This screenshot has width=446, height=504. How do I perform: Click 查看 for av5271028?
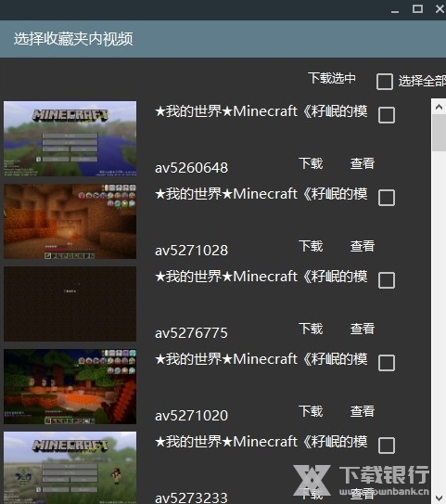tap(363, 246)
